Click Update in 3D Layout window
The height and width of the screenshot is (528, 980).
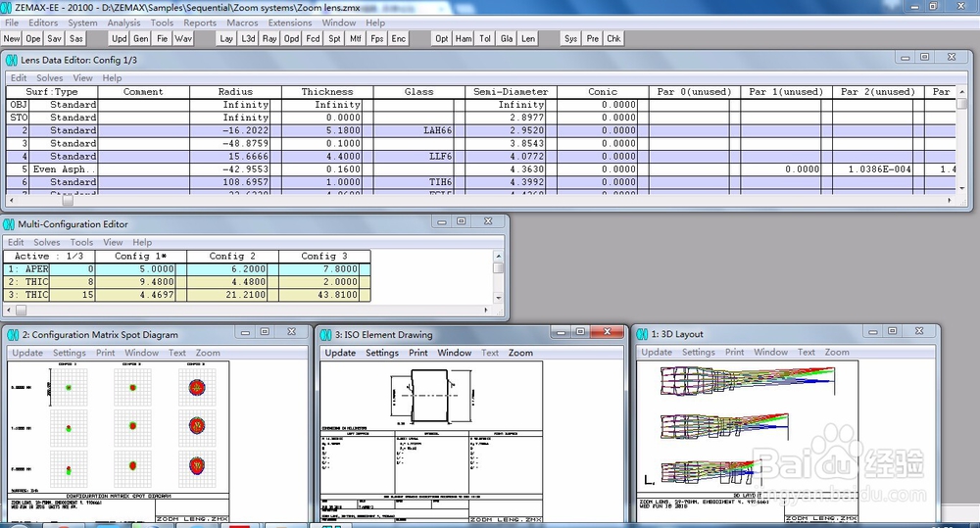[x=657, y=353]
